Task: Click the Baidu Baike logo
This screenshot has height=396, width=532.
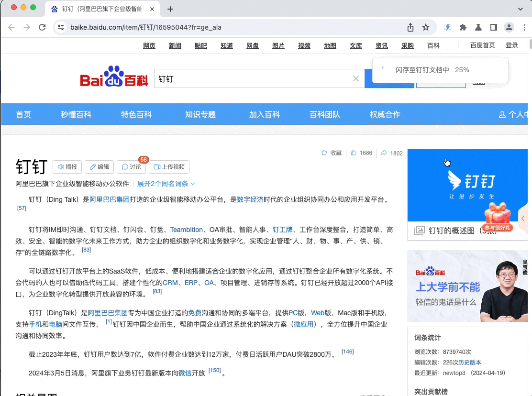Action: [x=114, y=77]
